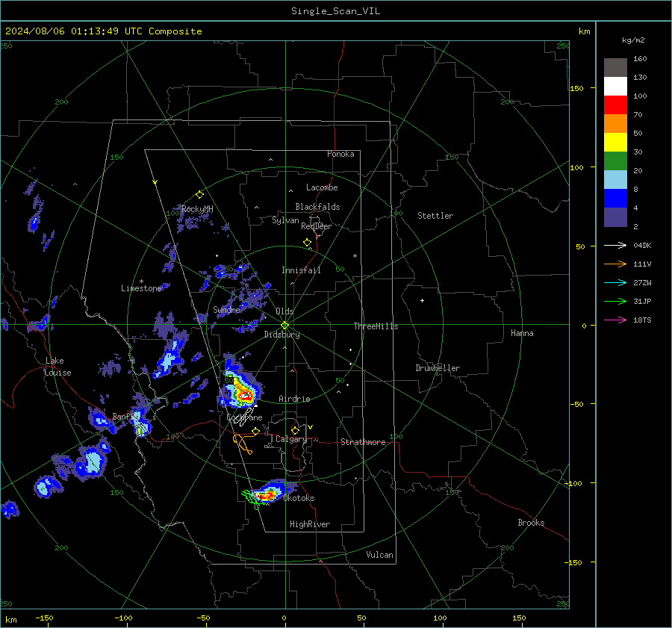Click the green flight track west of Okotoks
Image resolution: width=672 pixels, height=628 pixels.
tap(253, 500)
